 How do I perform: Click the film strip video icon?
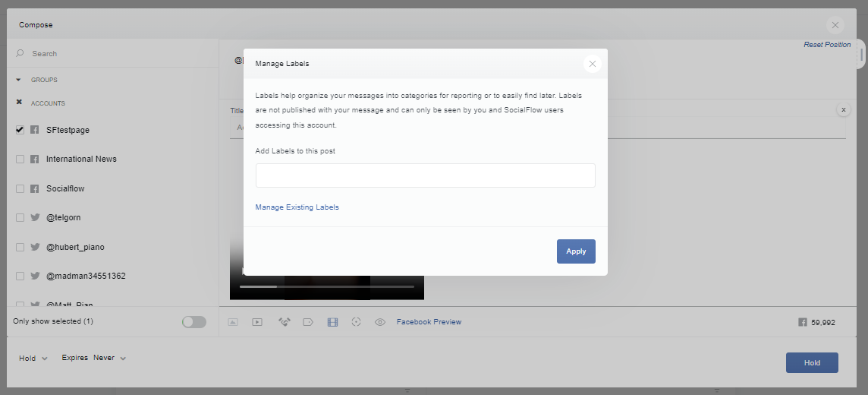(332, 322)
